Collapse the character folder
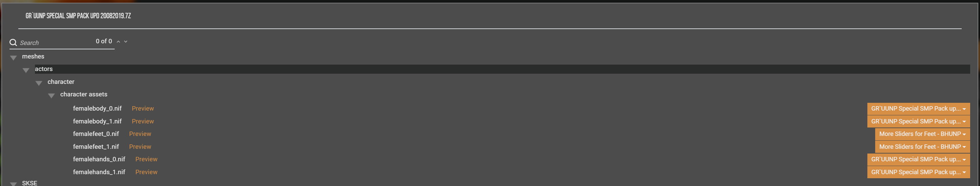 [x=39, y=83]
